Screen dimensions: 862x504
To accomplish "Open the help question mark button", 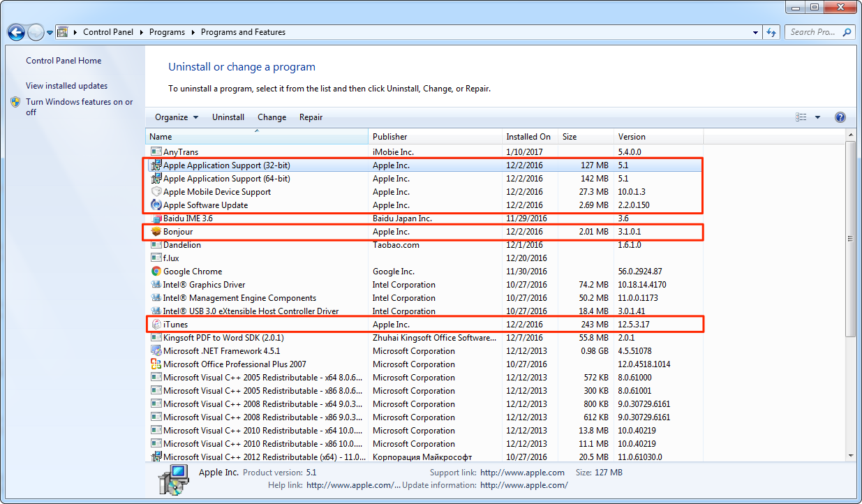I will coord(840,117).
